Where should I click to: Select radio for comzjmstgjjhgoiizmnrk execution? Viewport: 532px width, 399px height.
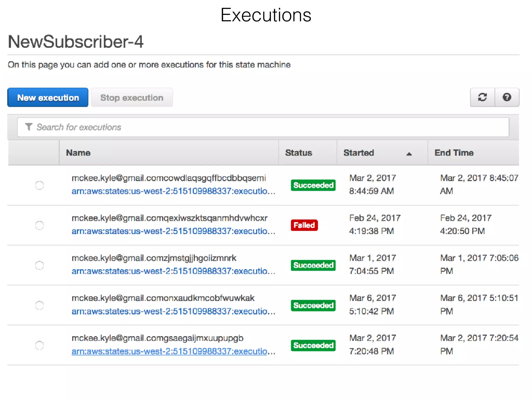39,265
